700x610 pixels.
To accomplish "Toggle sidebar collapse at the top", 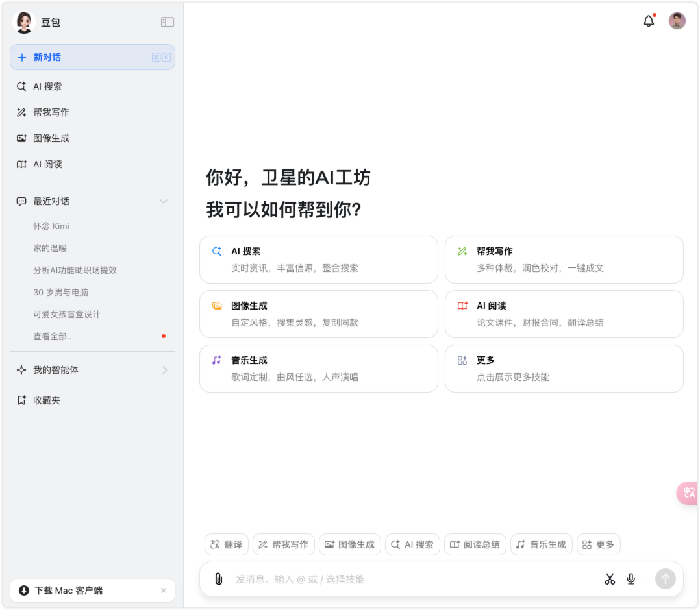I will (x=168, y=21).
